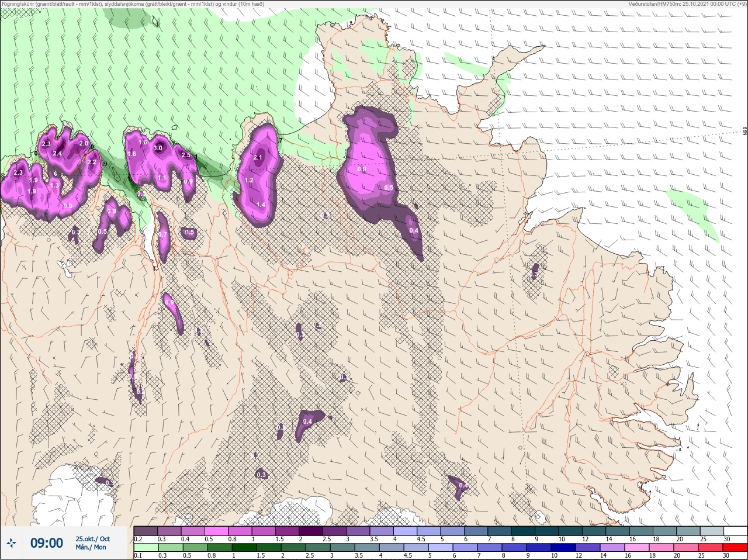This screenshot has width=748, height=560.
Task: Click the snow legend swatch between 0.2 and 0.3
Action: [x=146, y=531]
